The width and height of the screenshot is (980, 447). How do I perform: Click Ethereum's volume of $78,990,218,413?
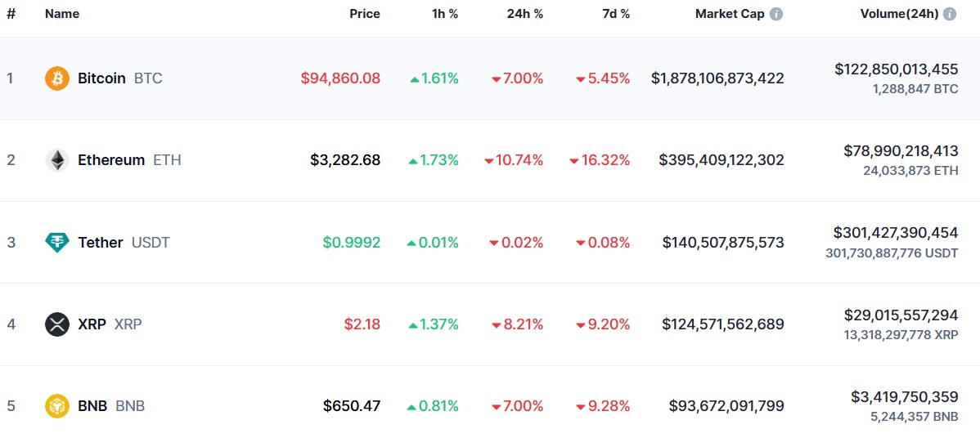click(x=901, y=151)
